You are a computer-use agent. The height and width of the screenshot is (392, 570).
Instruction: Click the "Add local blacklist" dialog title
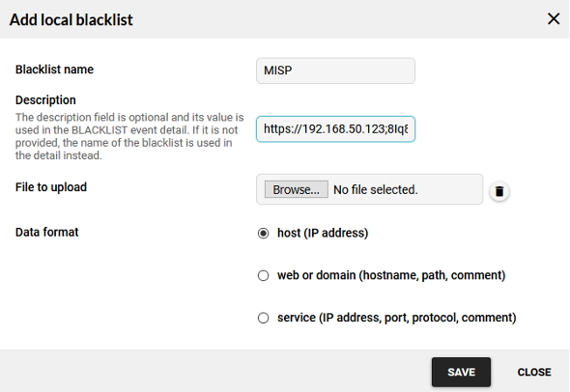(71, 19)
